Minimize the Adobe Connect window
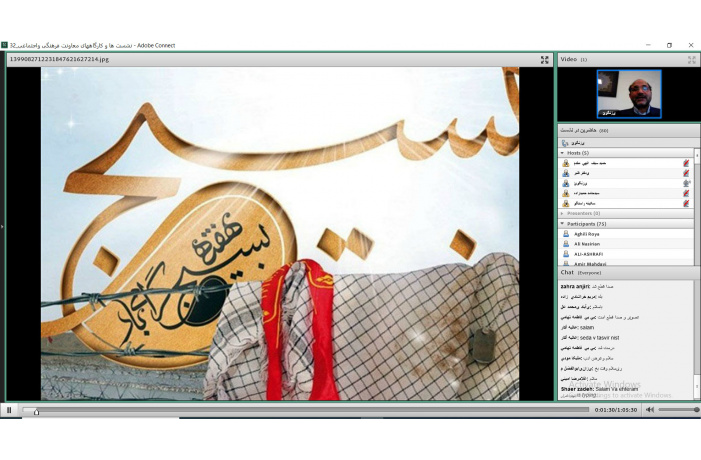This screenshot has width=701, height=460. click(x=648, y=45)
